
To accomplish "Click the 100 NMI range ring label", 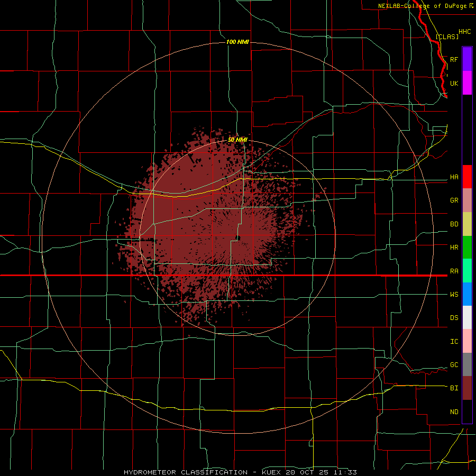I will [237, 42].
